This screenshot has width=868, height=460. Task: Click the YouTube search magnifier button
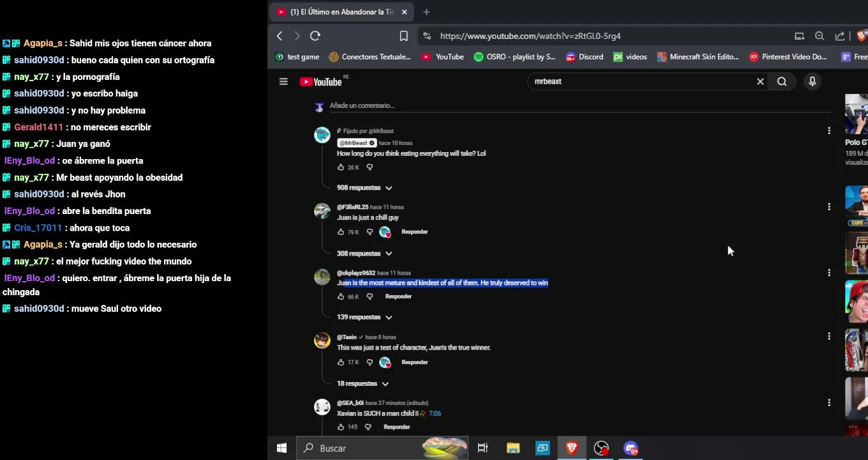pyautogui.click(x=782, y=82)
